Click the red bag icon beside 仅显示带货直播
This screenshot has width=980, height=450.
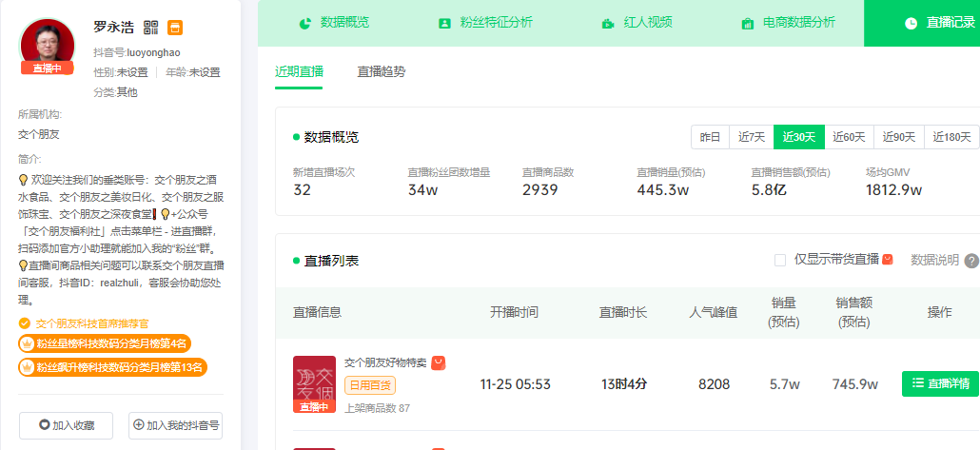pos(888,259)
